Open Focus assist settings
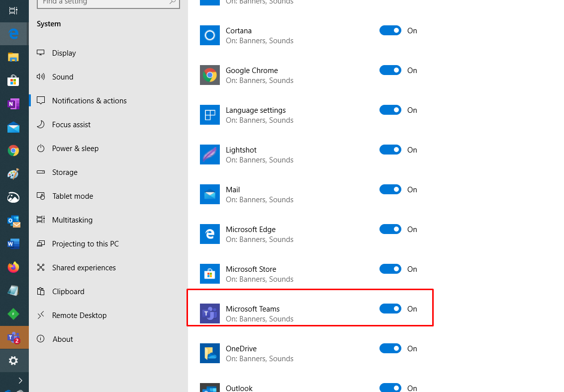The image size is (564, 392). pyautogui.click(x=108, y=125)
